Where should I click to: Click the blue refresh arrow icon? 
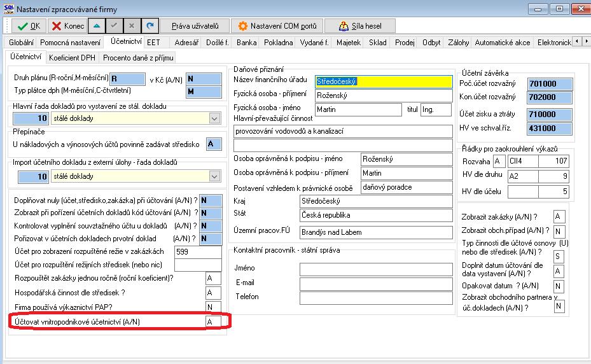[150, 26]
